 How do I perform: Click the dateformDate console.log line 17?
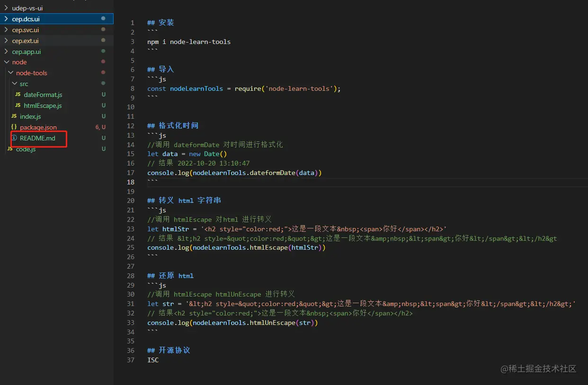(234, 173)
